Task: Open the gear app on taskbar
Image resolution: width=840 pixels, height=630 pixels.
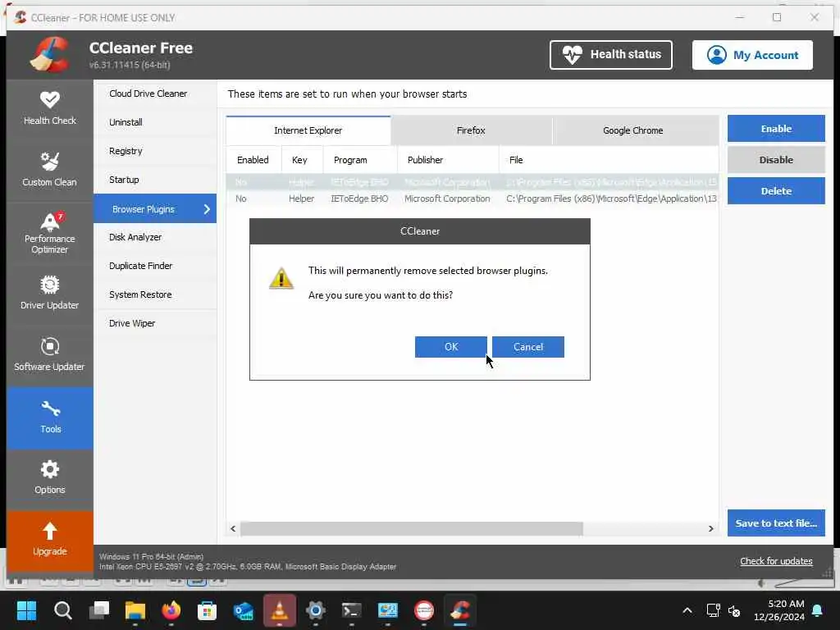Action: point(316,610)
